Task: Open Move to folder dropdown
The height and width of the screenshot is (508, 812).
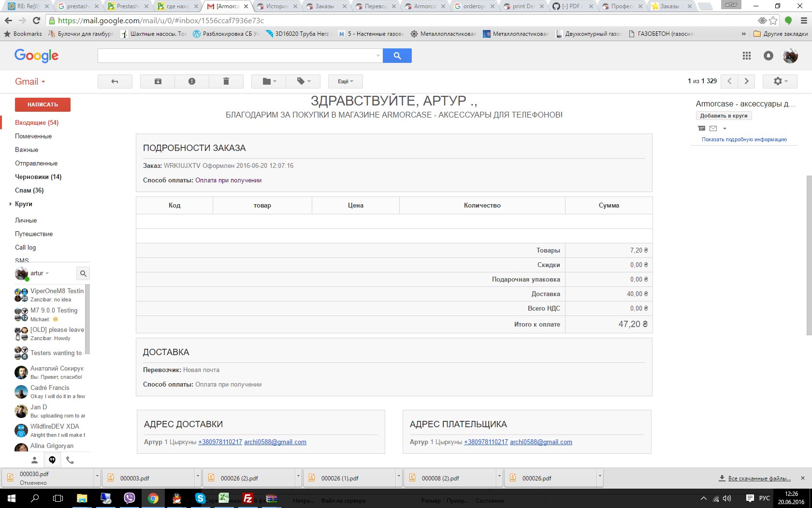Action: coord(269,81)
